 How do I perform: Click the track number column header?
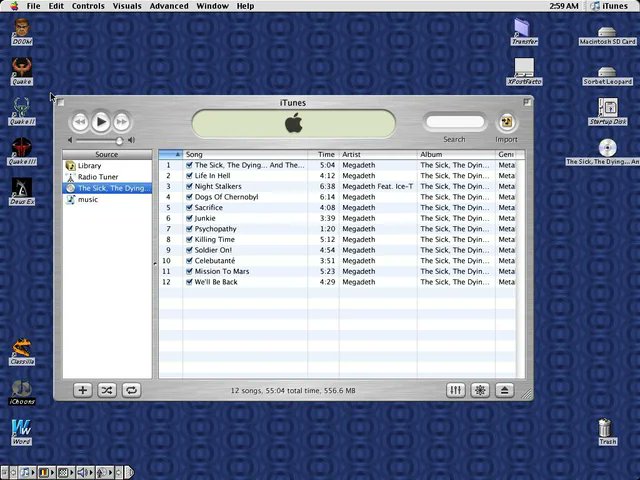tap(171, 154)
